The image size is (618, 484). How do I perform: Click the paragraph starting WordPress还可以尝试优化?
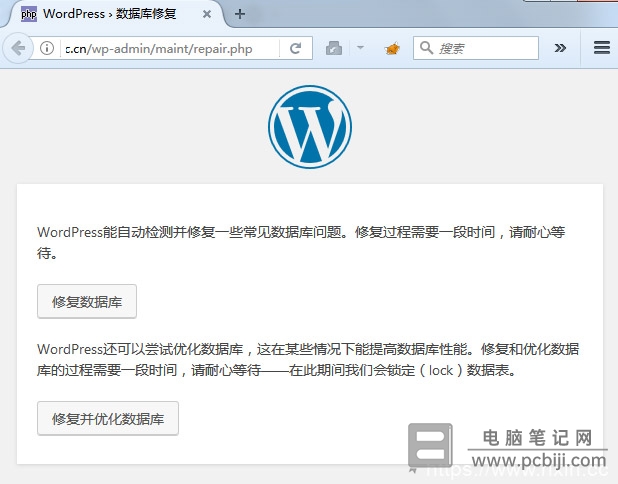pyautogui.click(x=308, y=359)
